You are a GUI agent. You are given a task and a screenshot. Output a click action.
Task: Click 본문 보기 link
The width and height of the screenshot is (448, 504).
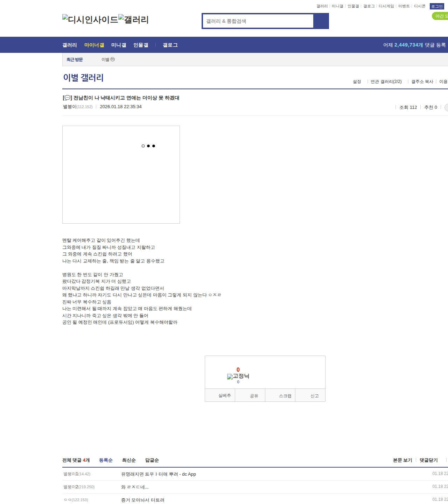402,460
